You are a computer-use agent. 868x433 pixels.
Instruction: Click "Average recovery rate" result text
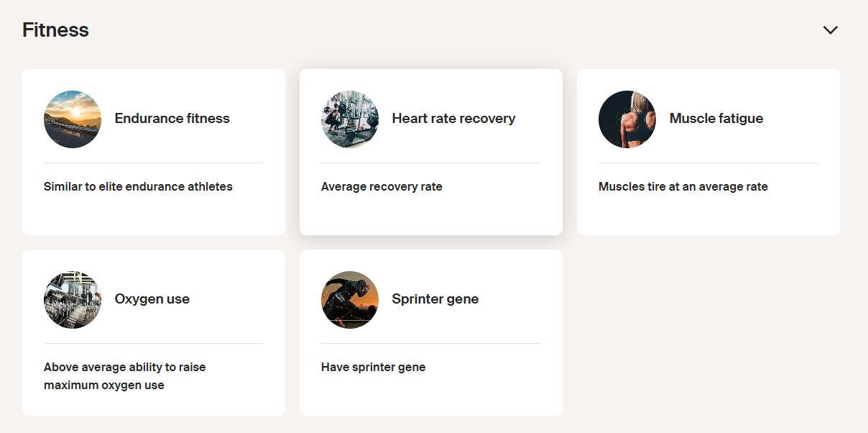click(x=382, y=187)
